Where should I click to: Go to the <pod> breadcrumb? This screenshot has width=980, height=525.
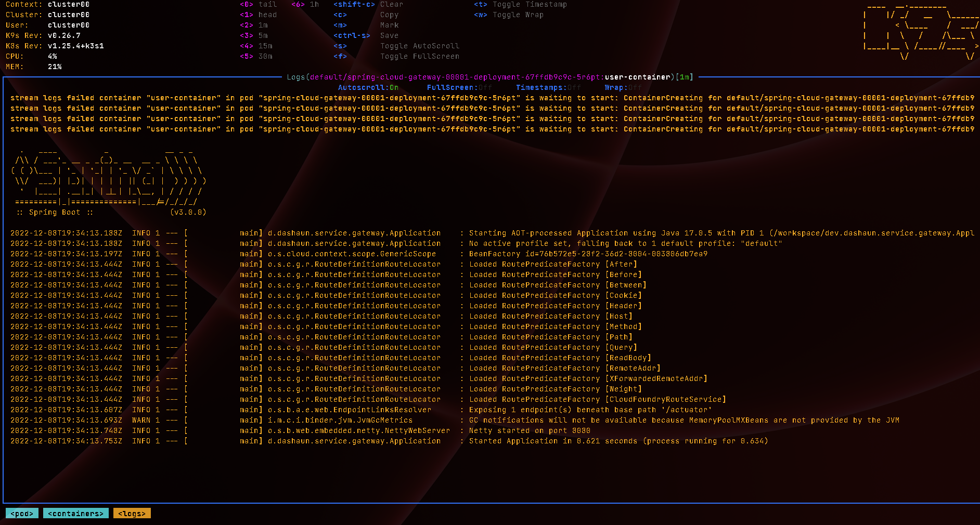coord(22,514)
